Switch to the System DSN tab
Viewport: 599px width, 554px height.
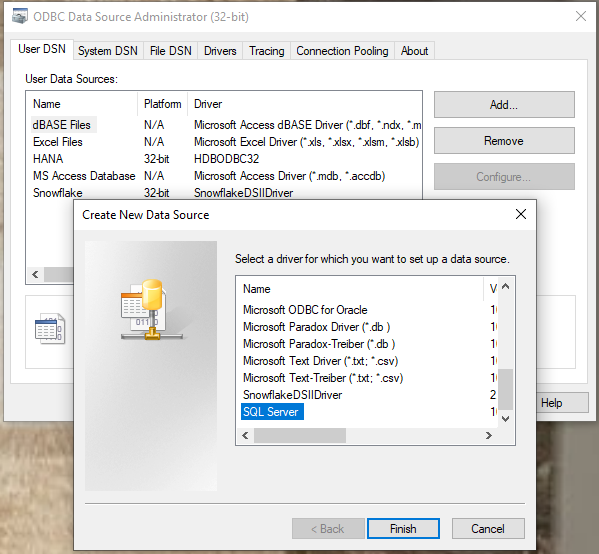[108, 51]
